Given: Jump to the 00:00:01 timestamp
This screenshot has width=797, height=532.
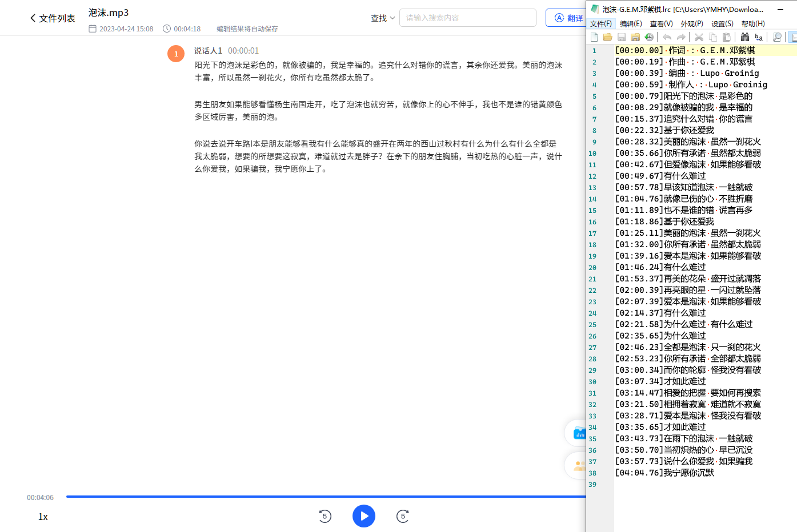Looking at the screenshot, I should click(x=243, y=51).
